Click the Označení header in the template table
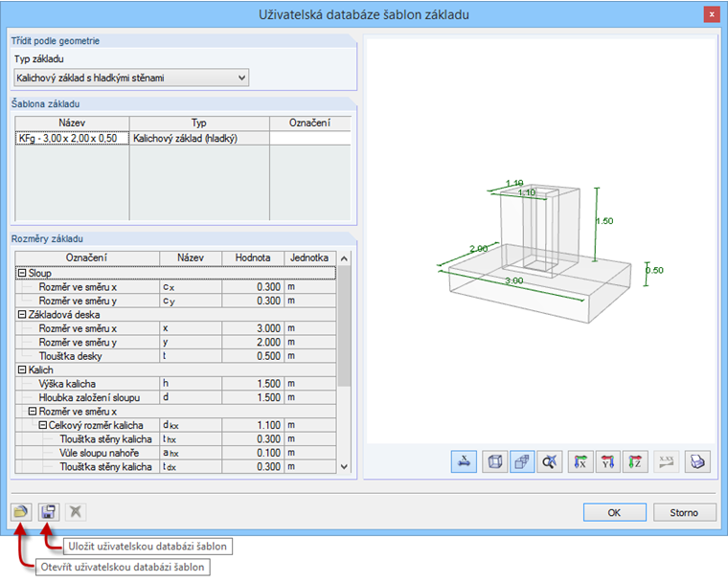This screenshot has width=728, height=582. pyautogui.click(x=310, y=123)
